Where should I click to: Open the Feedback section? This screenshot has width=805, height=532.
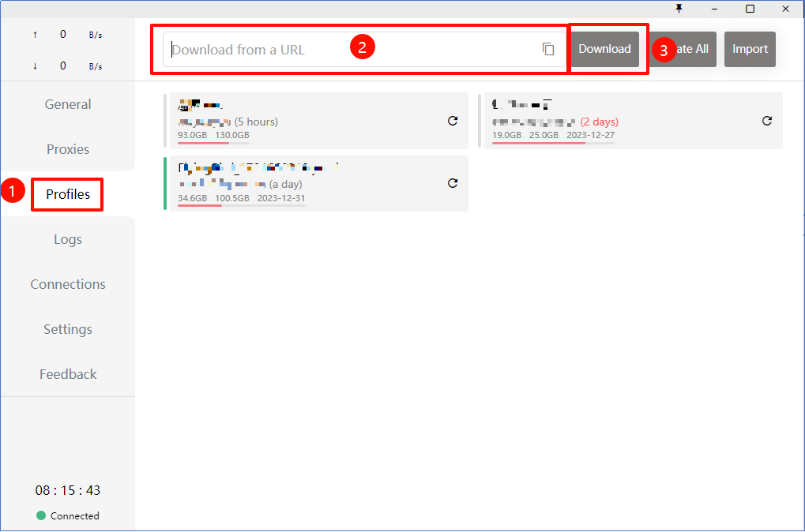68,374
